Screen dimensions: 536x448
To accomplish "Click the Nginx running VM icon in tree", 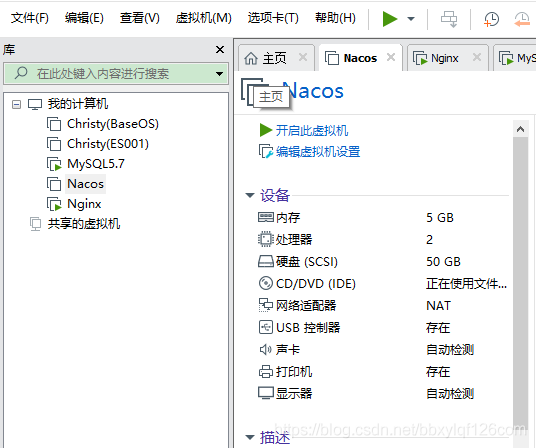I will (54, 204).
